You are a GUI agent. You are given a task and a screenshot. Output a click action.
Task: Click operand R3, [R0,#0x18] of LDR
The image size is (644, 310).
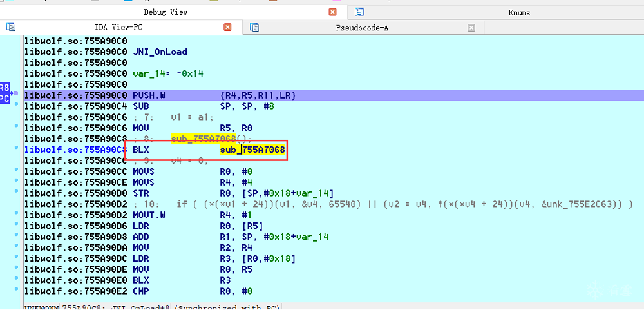[x=258, y=258]
